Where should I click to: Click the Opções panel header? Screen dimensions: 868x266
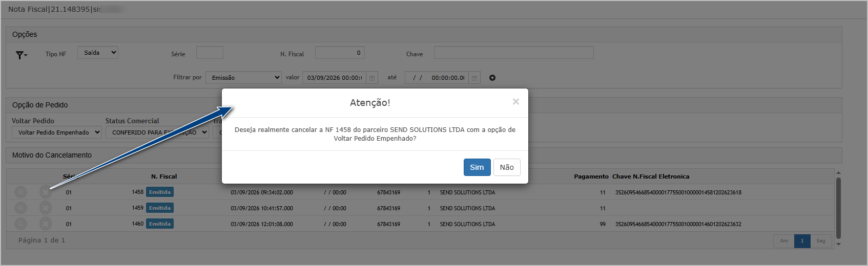[424, 34]
